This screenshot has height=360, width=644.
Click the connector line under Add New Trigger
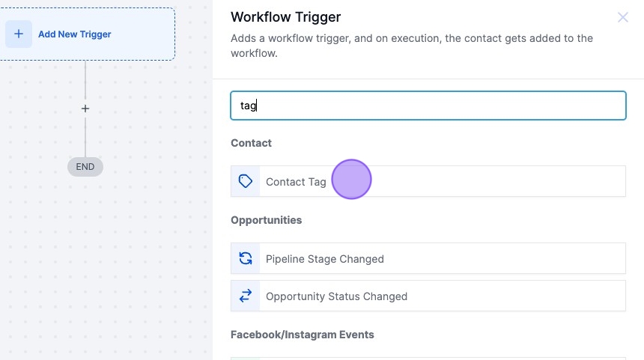click(x=85, y=79)
